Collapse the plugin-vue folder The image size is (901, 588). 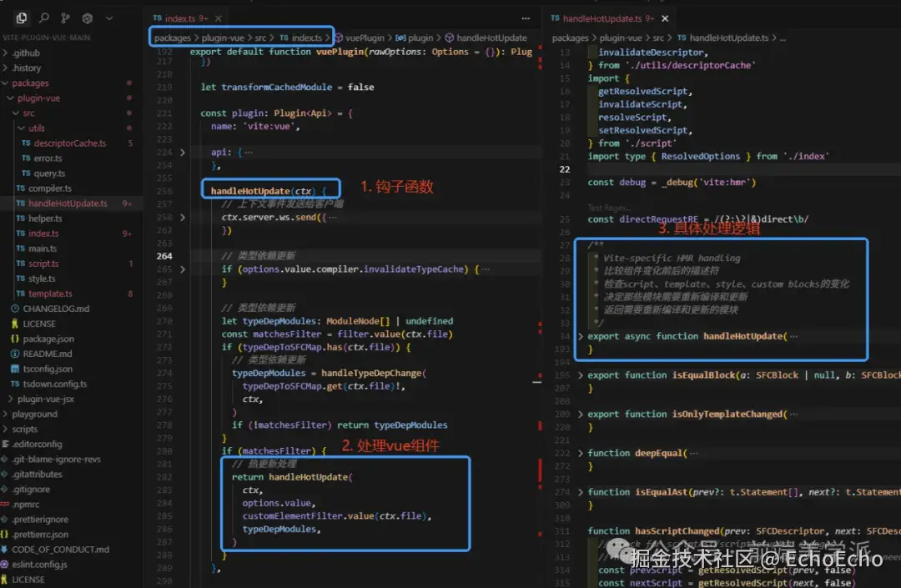[38, 98]
